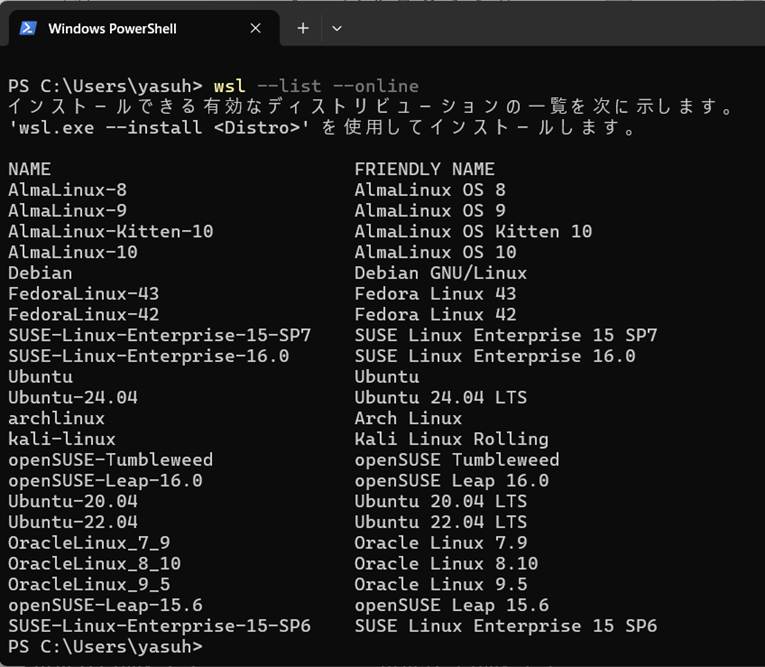
Task: Select the Windows PowerShell tab
Action: 112,28
